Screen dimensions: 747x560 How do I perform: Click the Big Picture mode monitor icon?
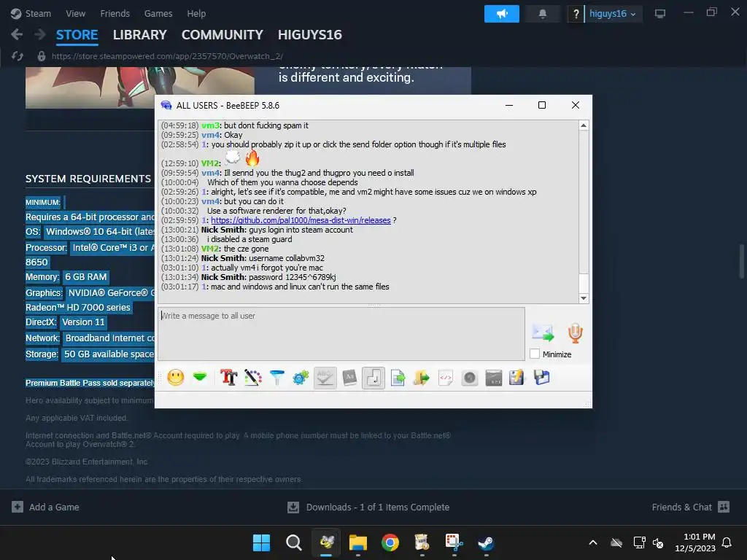tap(659, 14)
